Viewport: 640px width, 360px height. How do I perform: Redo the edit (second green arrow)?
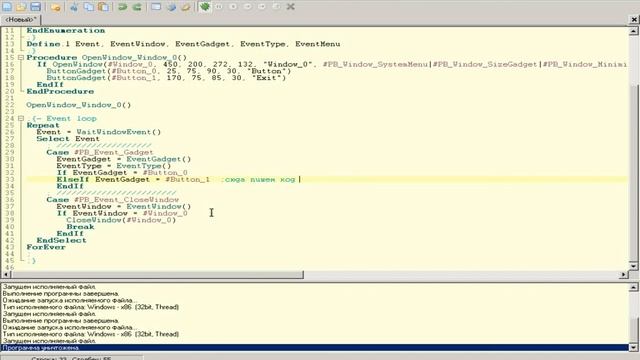[x=137, y=7]
